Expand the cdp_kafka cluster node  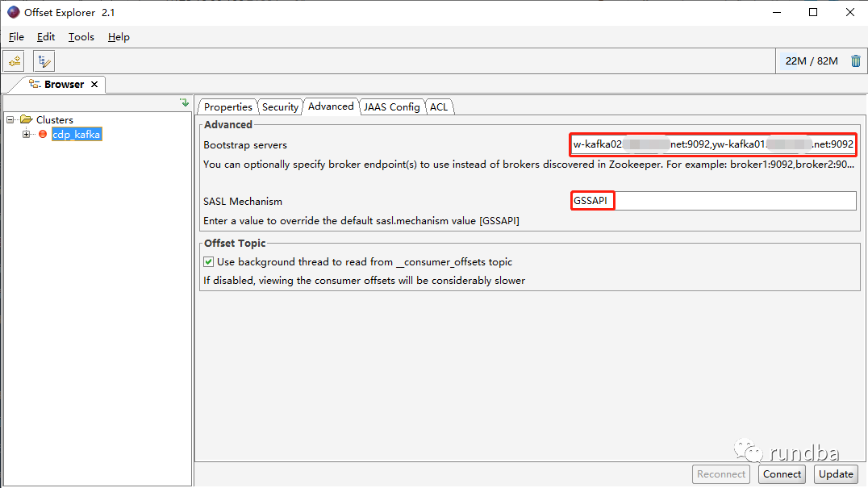pyautogui.click(x=26, y=134)
